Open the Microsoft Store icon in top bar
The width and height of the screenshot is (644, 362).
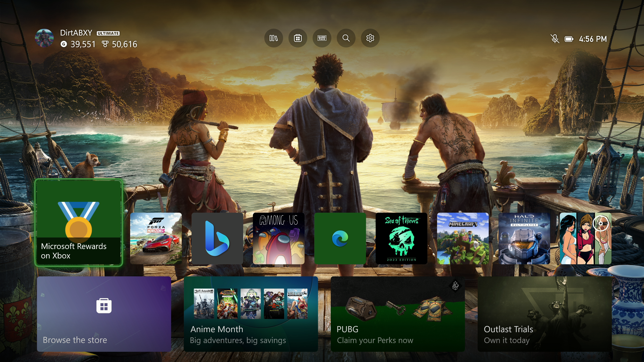click(x=298, y=38)
